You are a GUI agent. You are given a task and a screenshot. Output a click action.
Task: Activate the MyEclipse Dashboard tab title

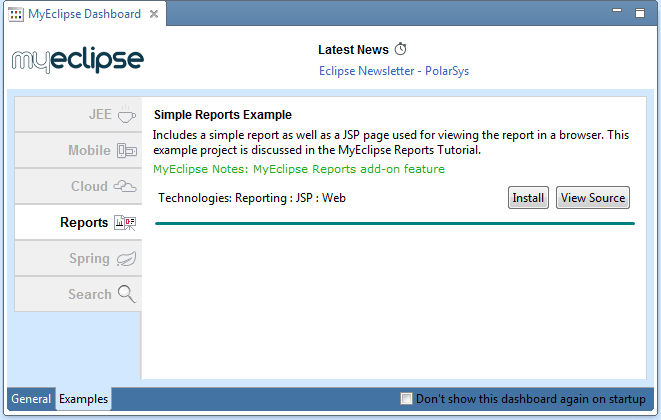[x=85, y=14]
